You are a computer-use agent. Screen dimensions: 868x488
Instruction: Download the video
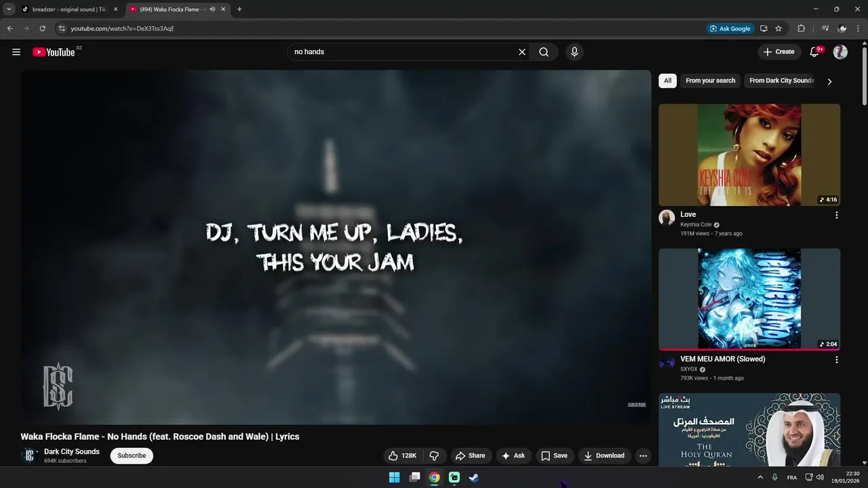(604, 455)
